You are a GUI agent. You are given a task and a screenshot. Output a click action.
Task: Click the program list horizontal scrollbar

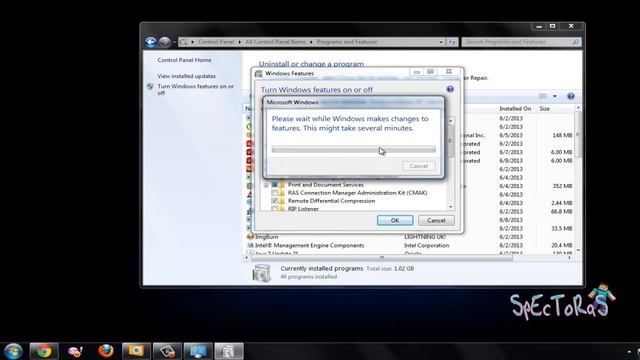[x=382, y=258]
